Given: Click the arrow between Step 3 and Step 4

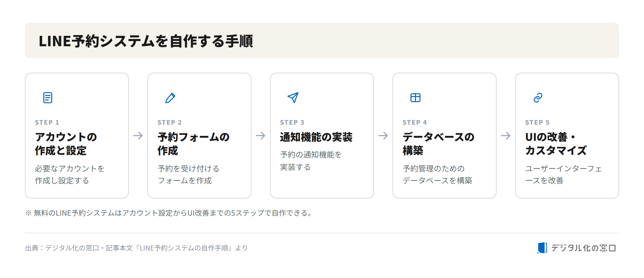Looking at the screenshot, I should tap(383, 136).
